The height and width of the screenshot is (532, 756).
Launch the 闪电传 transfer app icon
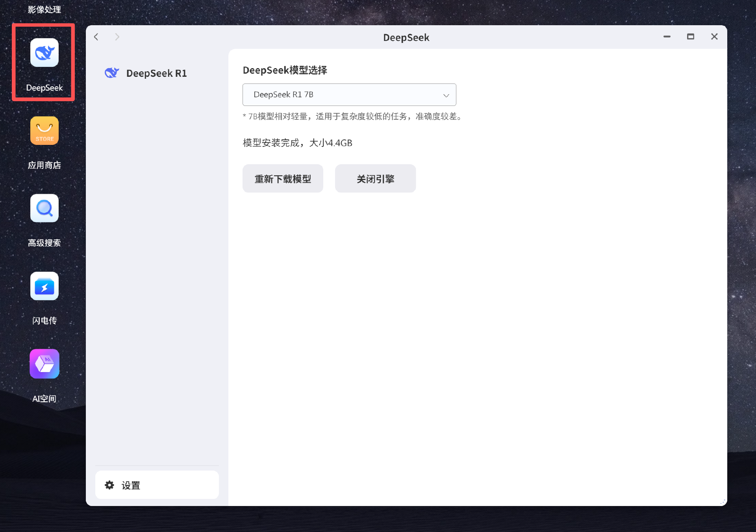44,286
